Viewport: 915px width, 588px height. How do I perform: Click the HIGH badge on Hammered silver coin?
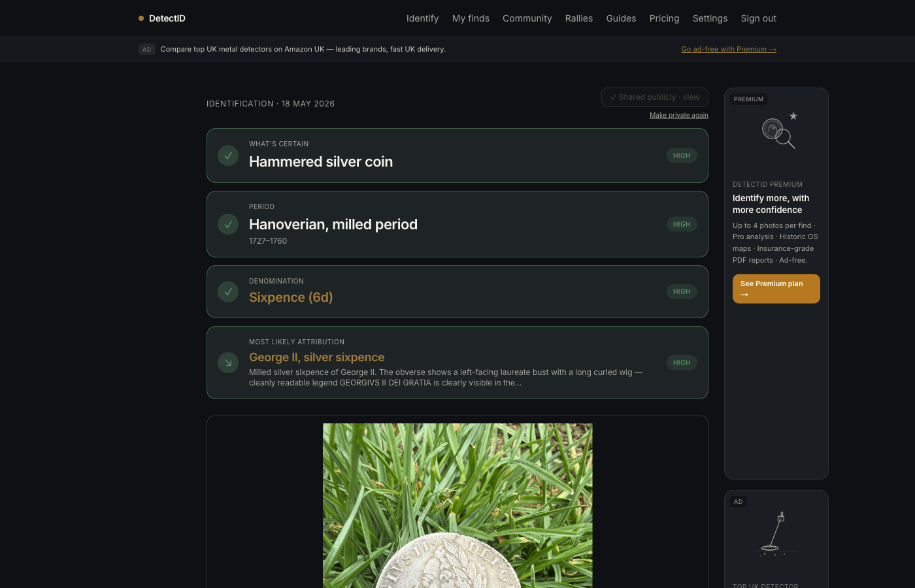[682, 155]
